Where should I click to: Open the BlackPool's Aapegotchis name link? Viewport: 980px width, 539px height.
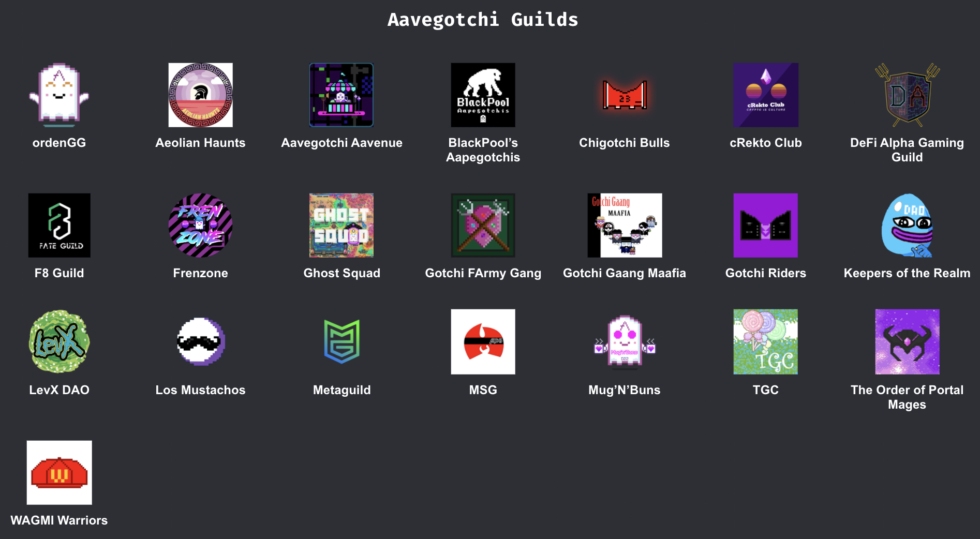(483, 150)
